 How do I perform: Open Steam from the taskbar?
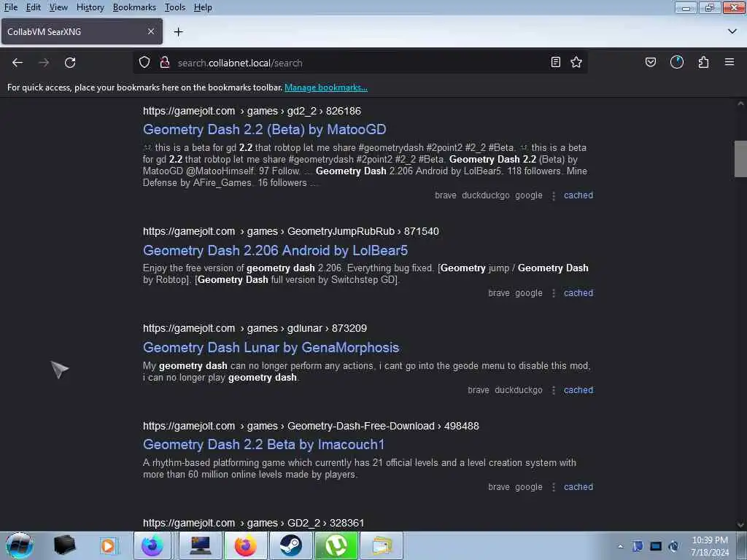pos(290,545)
